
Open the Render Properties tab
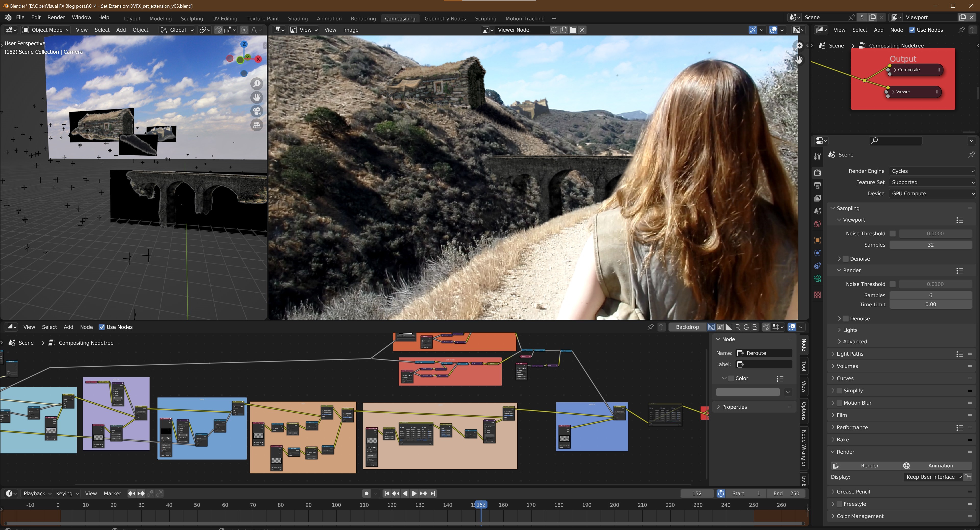tap(817, 173)
